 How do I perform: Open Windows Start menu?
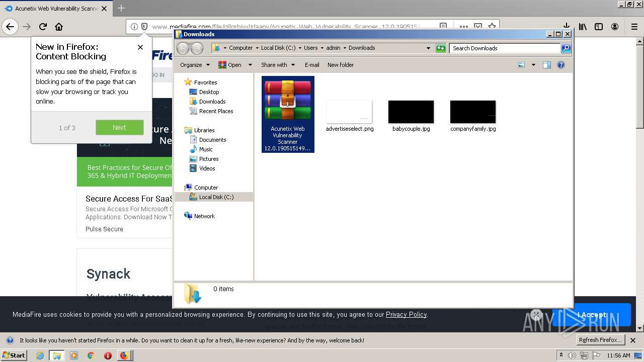(14, 355)
